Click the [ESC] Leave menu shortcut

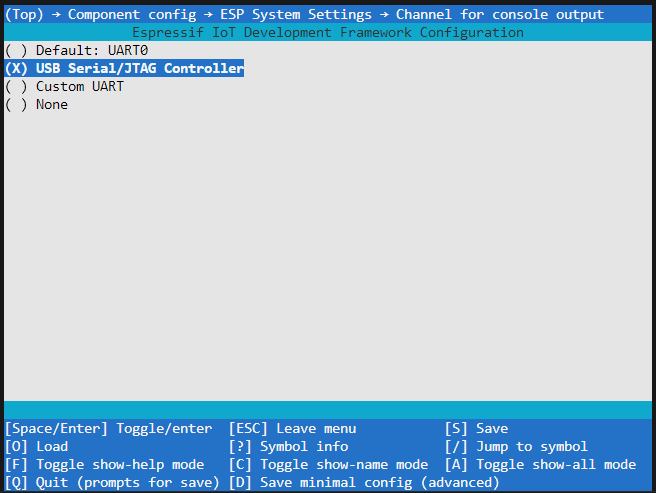[x=292, y=429]
